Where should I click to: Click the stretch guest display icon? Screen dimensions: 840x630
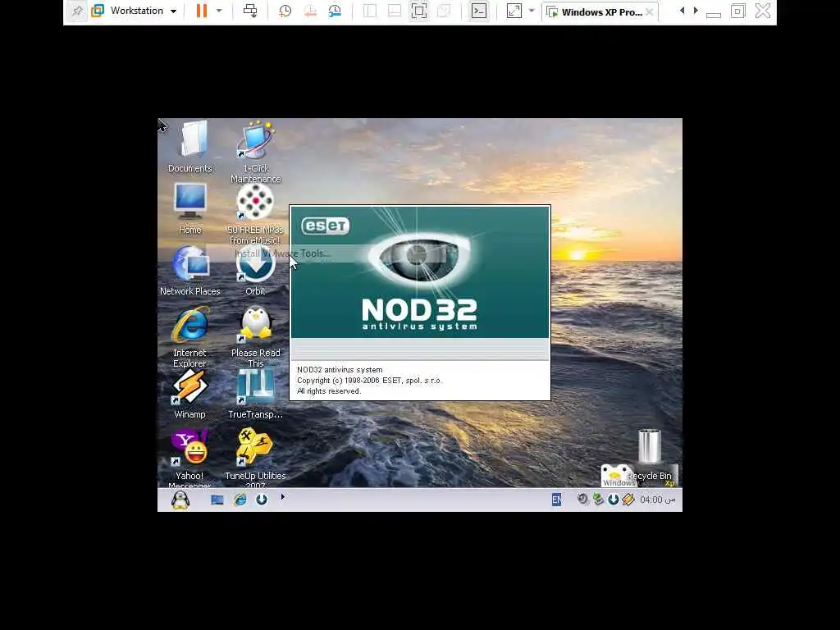514,11
